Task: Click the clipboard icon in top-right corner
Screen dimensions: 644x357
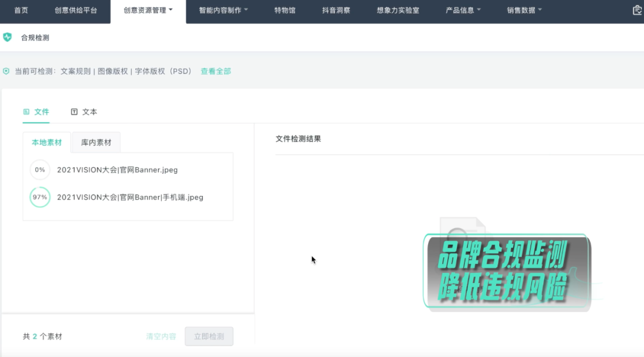Action: coord(637,11)
